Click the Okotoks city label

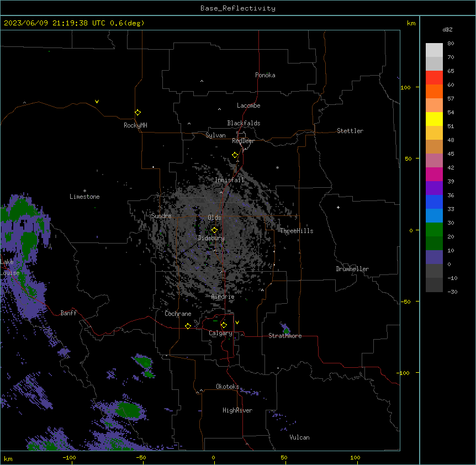(228, 387)
